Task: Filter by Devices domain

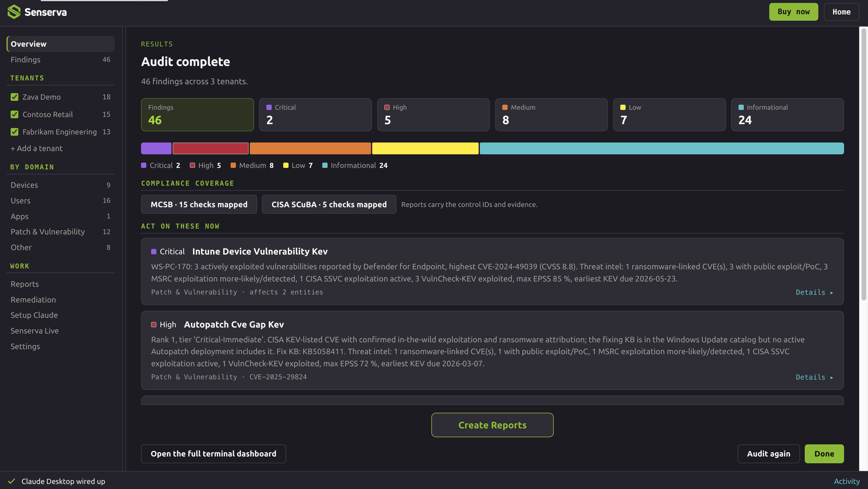Action: 61,185
